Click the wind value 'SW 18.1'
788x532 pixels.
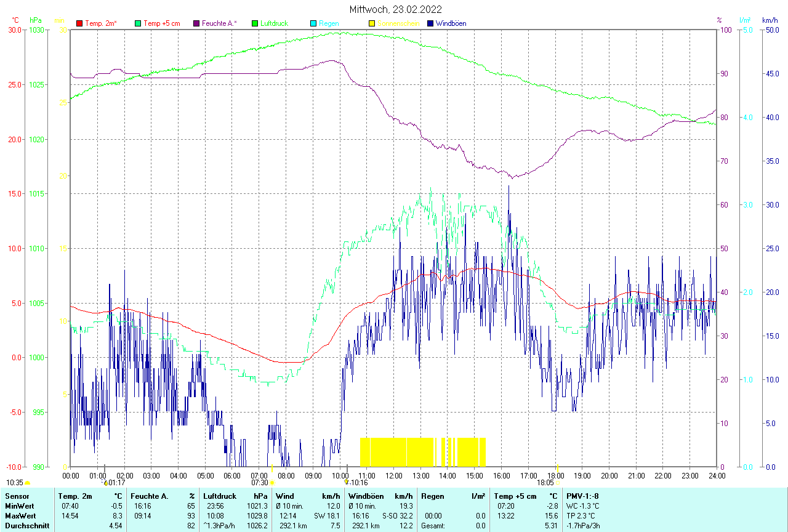[x=328, y=515]
